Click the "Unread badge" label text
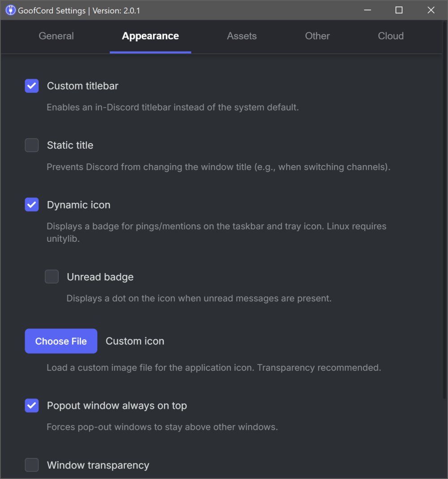This screenshot has width=448, height=479. coord(100,277)
